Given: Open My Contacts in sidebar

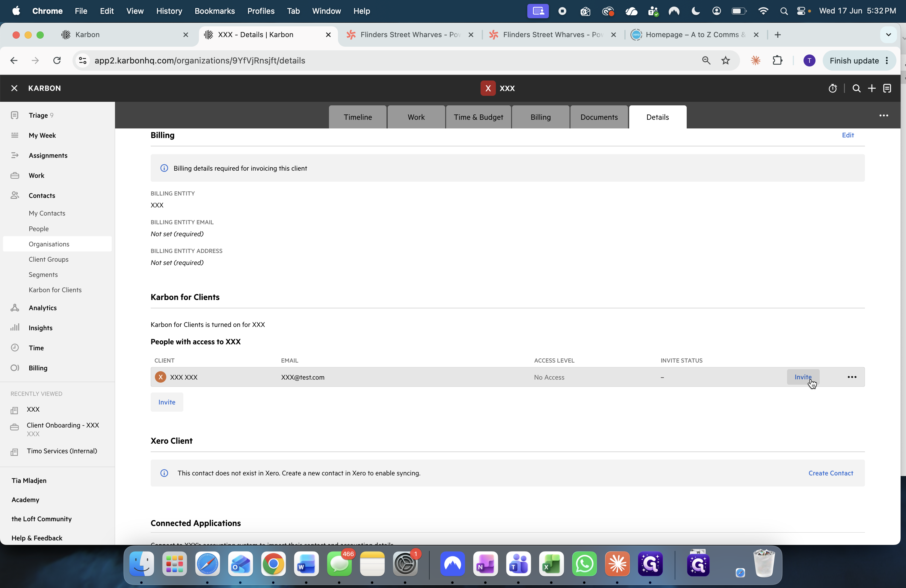Looking at the screenshot, I should pyautogui.click(x=47, y=213).
